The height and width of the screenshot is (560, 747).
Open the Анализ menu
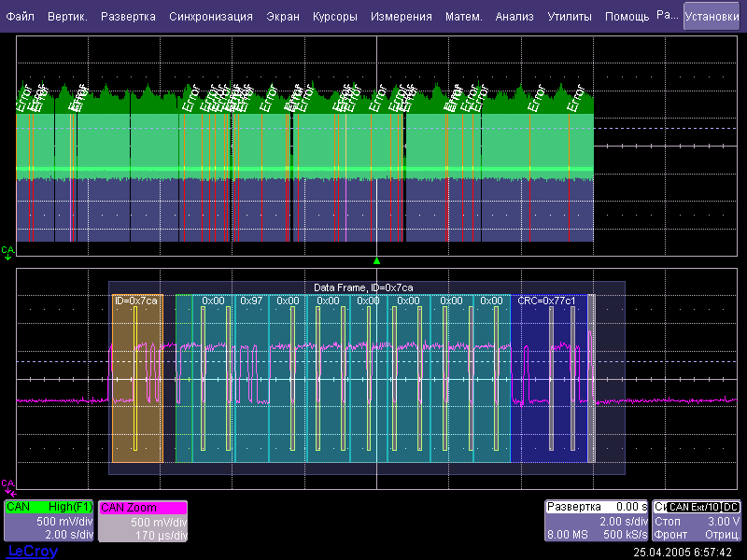pyautogui.click(x=514, y=17)
